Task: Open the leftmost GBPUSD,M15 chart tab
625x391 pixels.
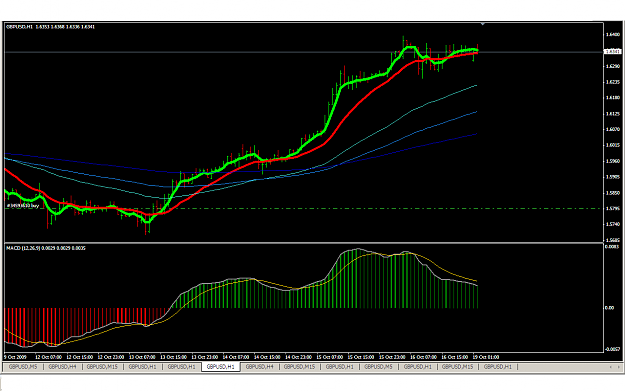Action: point(102,367)
